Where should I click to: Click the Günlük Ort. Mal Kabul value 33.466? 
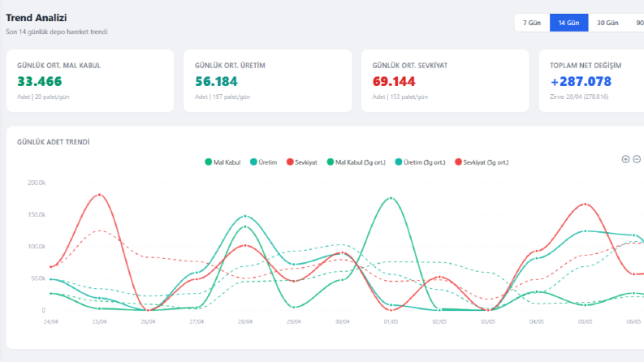coord(40,81)
